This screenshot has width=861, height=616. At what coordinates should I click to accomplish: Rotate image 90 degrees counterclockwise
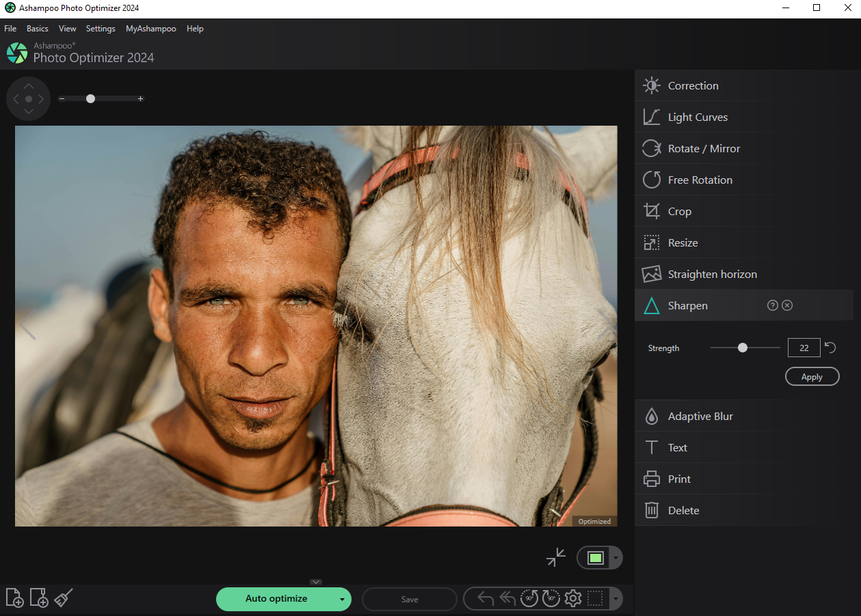pyautogui.click(x=529, y=599)
